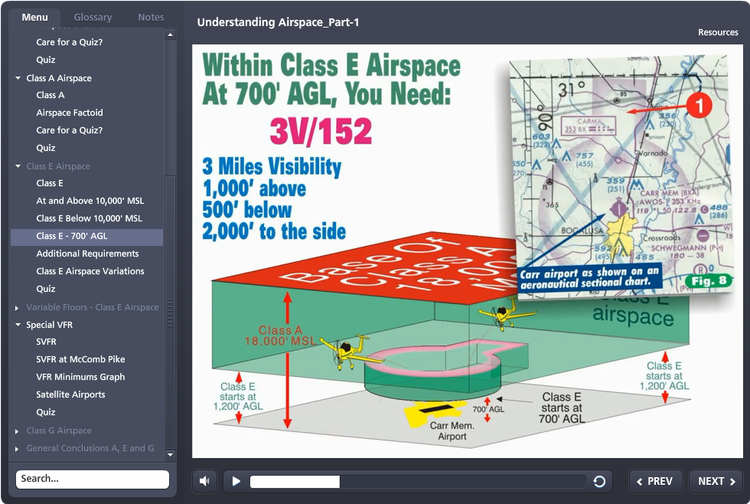Viewport: 750px width, 504px height.
Task: Collapse the Class A Airspace section
Action: 18,78
